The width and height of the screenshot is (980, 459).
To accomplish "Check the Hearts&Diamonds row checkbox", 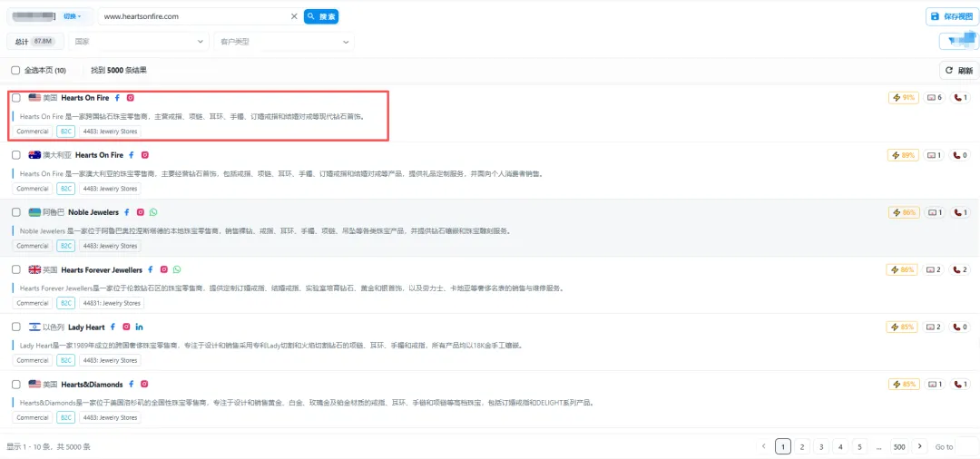I will (16, 384).
